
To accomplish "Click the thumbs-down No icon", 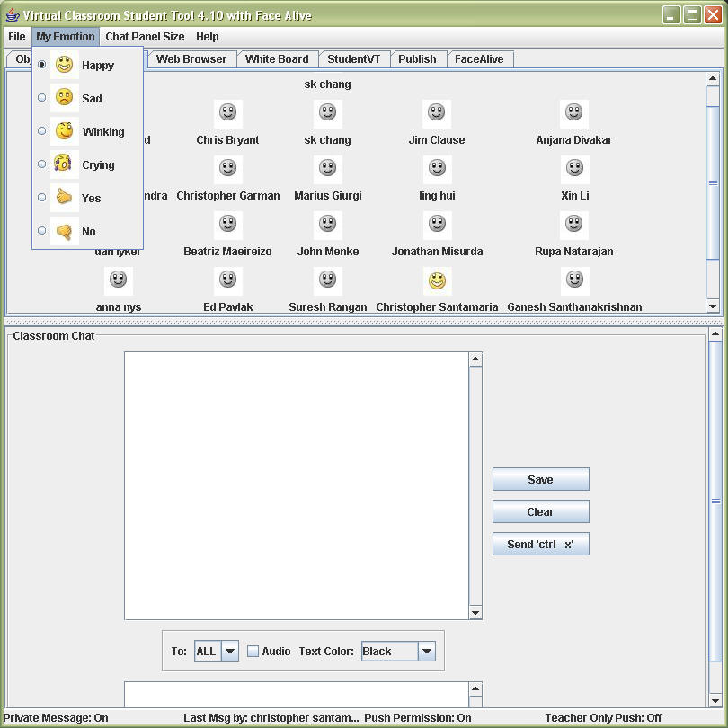I will [x=64, y=231].
